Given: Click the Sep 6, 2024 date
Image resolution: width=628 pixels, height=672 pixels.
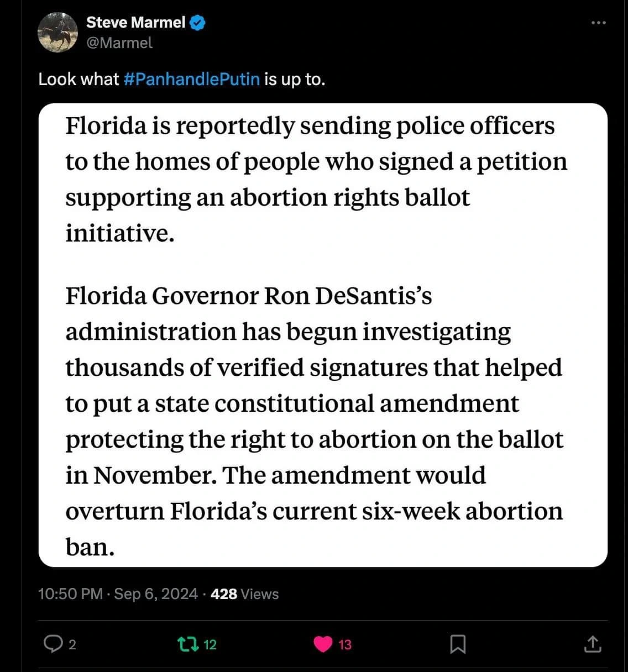Looking at the screenshot, I should pyautogui.click(x=156, y=594).
